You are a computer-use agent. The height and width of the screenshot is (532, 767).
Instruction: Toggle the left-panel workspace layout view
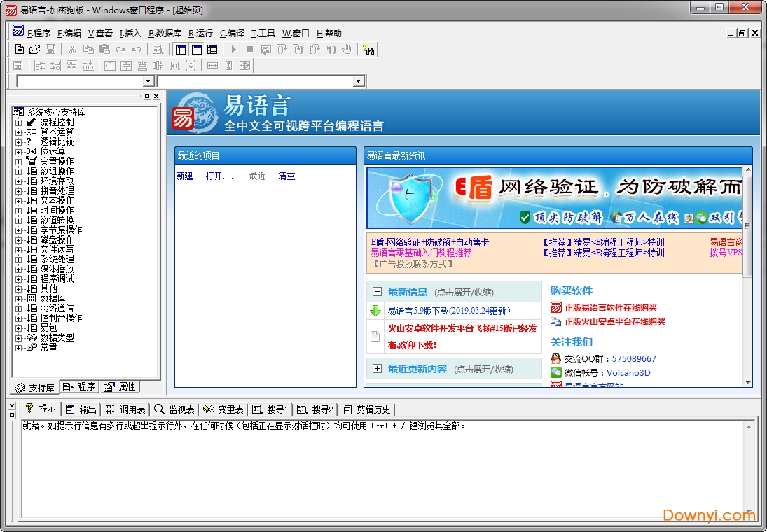(179, 49)
